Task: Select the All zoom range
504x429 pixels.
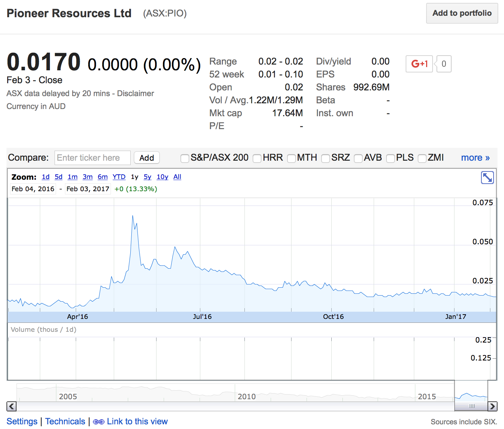Action: [x=177, y=177]
